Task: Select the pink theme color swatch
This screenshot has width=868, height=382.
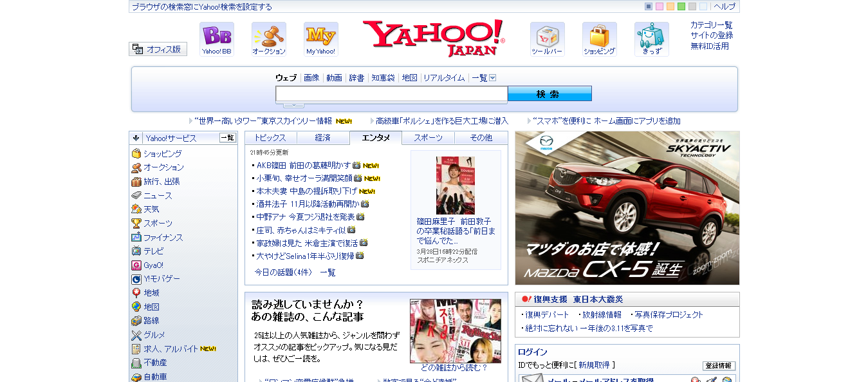Action: [660, 6]
